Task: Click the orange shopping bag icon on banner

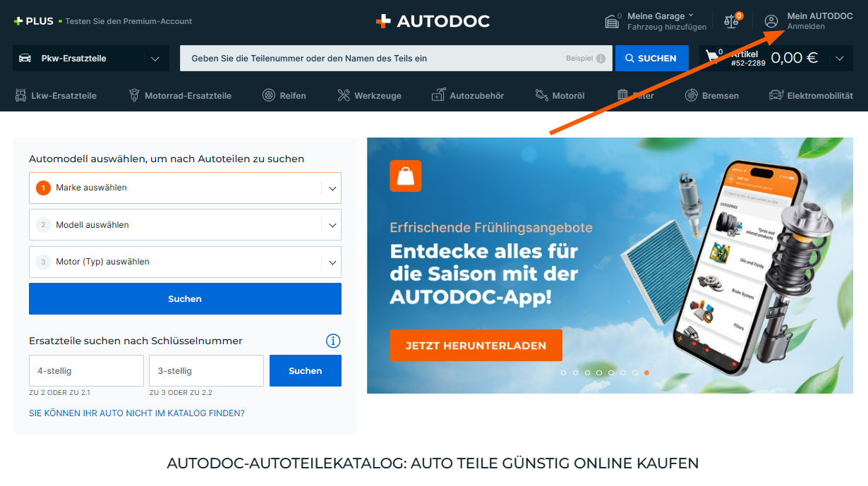Action: click(405, 176)
